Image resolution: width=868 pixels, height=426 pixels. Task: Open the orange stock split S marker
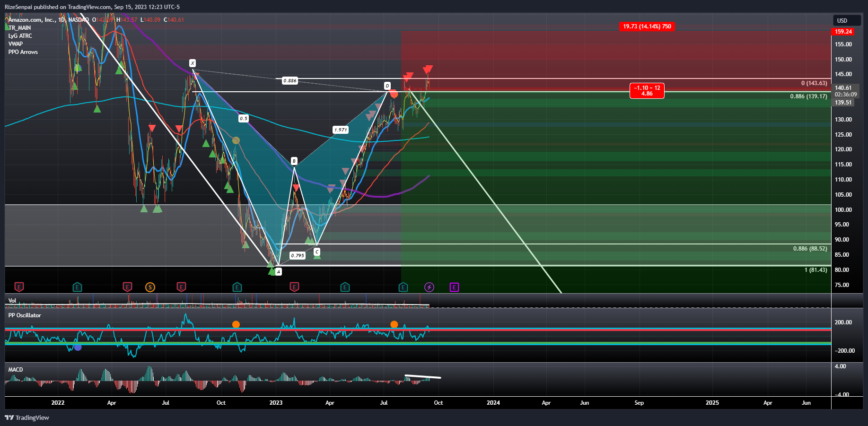pyautogui.click(x=150, y=287)
